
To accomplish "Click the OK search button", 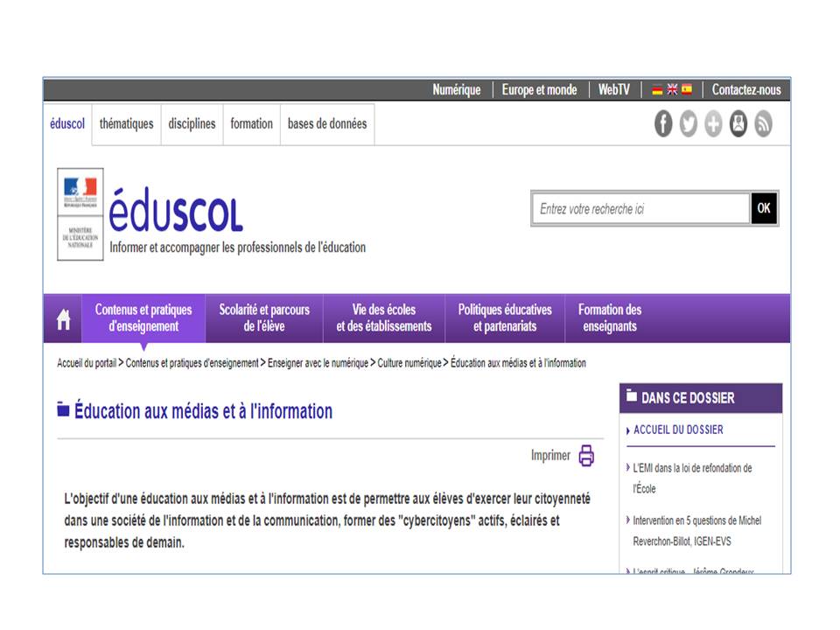I will (x=764, y=208).
